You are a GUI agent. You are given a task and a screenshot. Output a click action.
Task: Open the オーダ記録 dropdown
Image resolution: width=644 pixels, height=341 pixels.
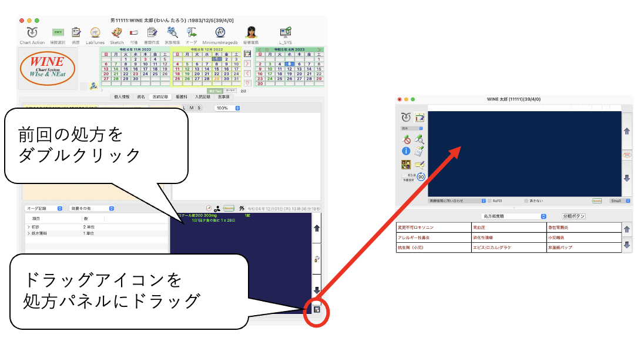(x=45, y=208)
